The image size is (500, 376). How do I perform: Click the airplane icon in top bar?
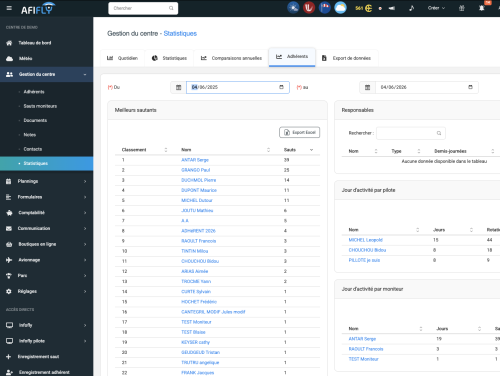click(392, 8)
